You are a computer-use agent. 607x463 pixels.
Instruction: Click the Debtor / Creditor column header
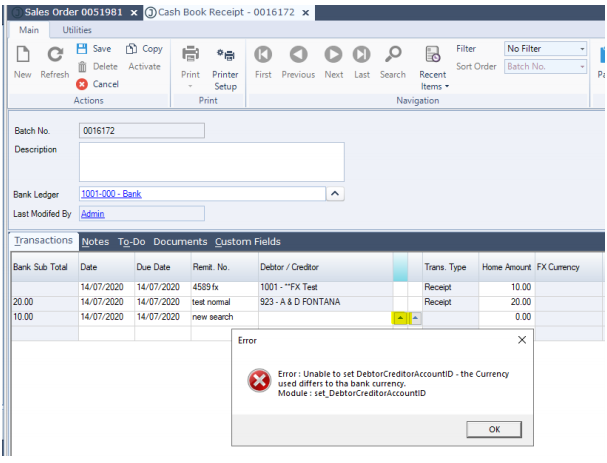[x=326, y=267]
